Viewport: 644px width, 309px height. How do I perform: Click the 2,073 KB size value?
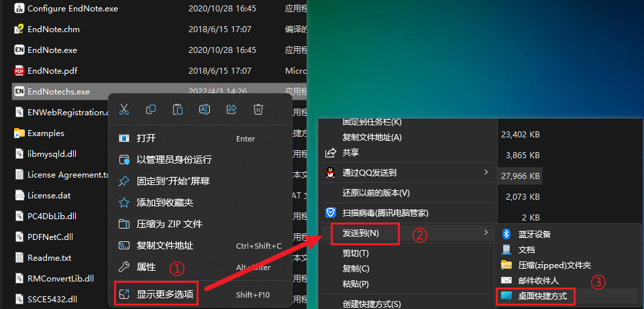point(523,196)
